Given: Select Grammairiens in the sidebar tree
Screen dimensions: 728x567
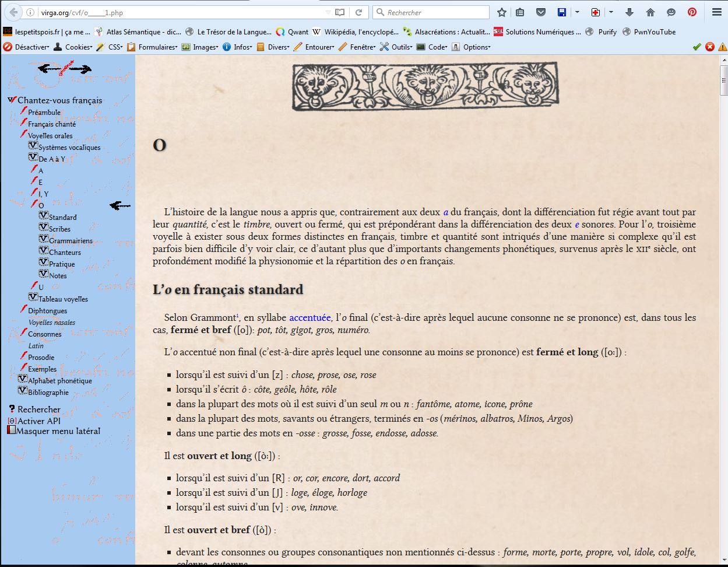Looking at the screenshot, I should tap(71, 240).
